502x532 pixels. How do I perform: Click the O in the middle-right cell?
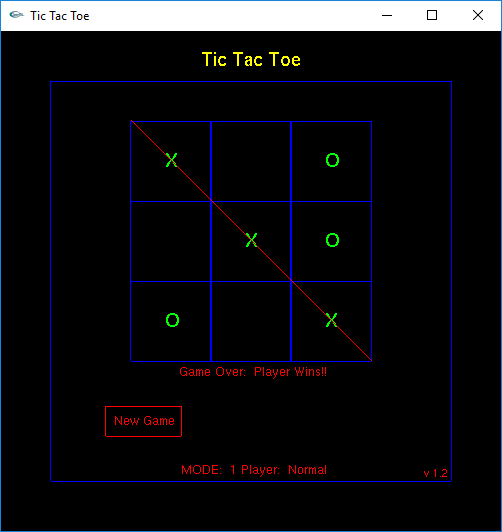[x=332, y=240]
